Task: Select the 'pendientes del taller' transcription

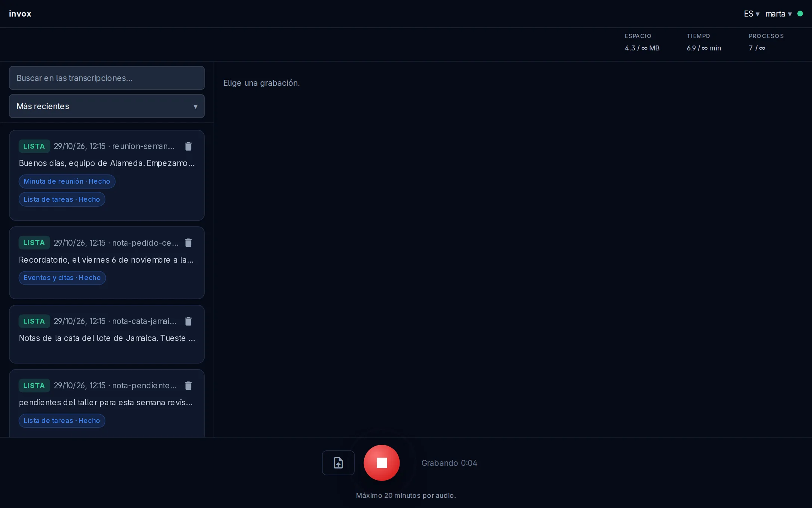Action: pos(106,403)
